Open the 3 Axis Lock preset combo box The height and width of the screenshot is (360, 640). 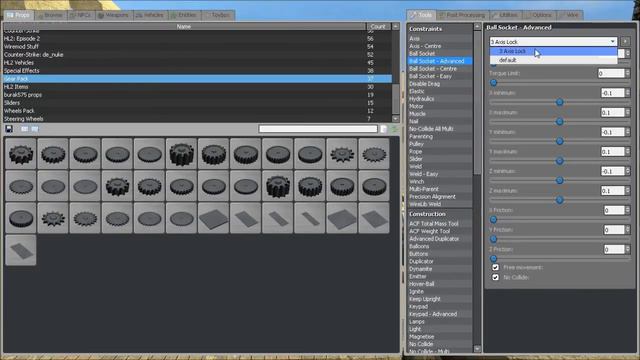pos(553,42)
